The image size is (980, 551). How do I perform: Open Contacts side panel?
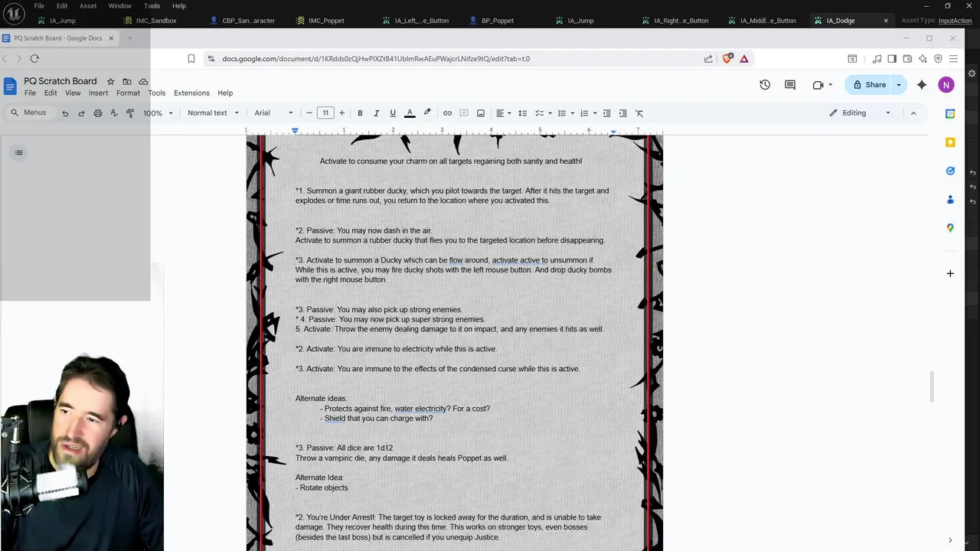950,199
